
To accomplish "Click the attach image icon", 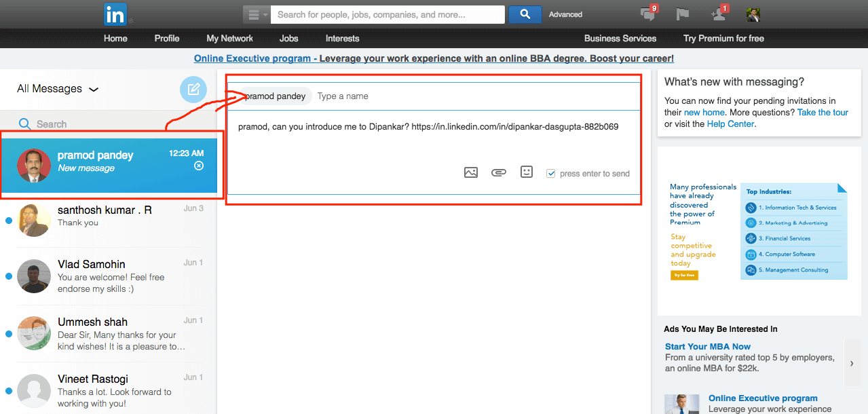I will click(x=471, y=172).
